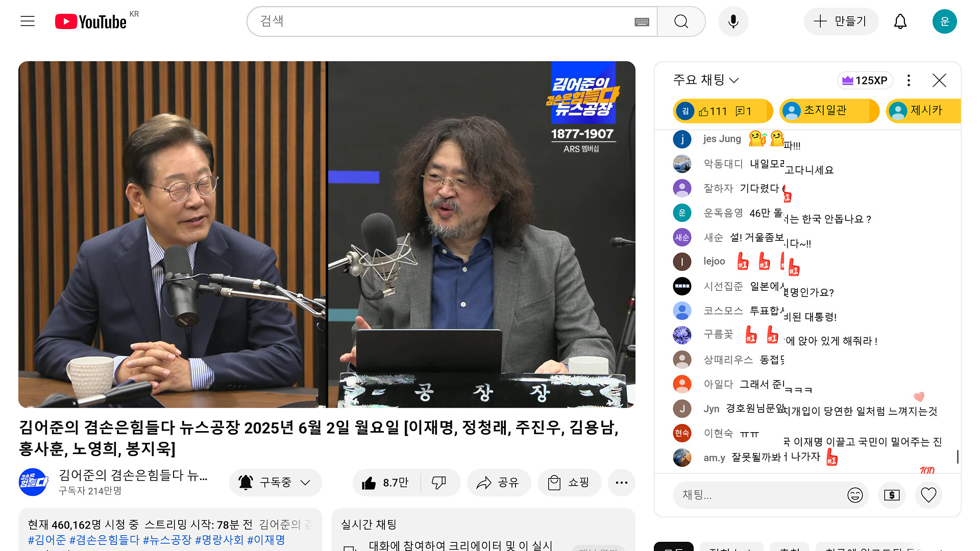Open chat three-dot options menu
This screenshot has width=980, height=551.
pyautogui.click(x=909, y=80)
